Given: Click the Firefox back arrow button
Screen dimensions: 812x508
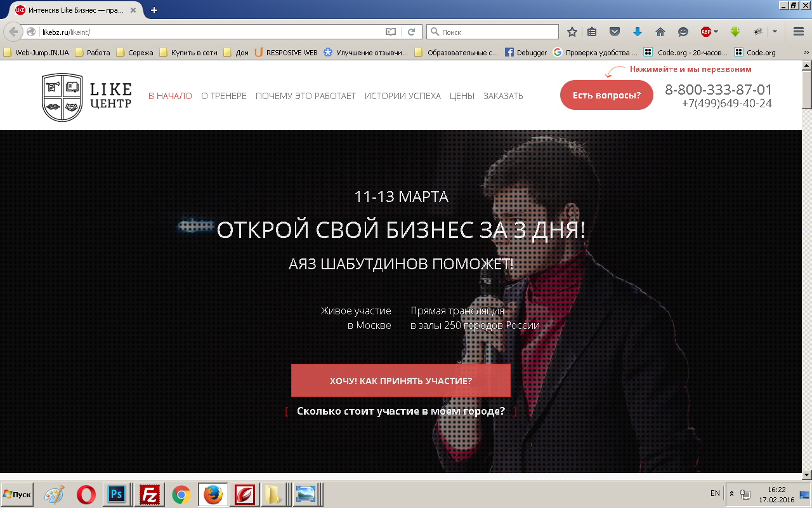Looking at the screenshot, I should point(14,32).
